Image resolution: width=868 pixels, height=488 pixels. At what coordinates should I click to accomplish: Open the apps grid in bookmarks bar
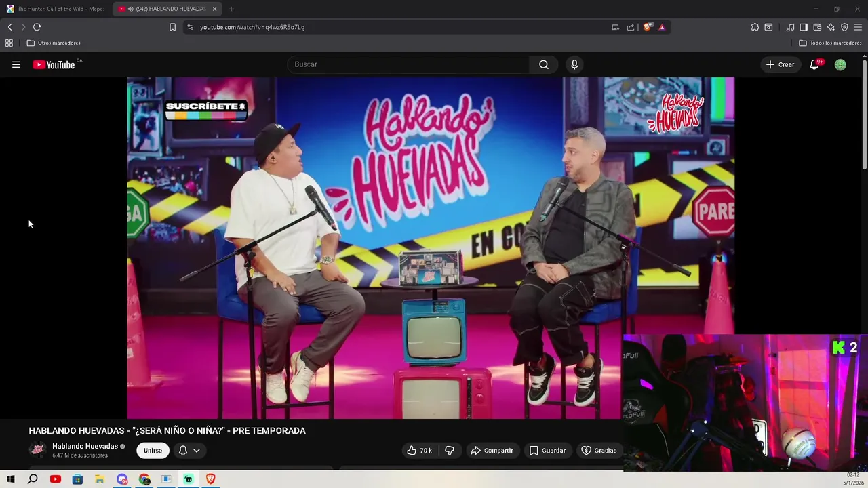coord(9,43)
